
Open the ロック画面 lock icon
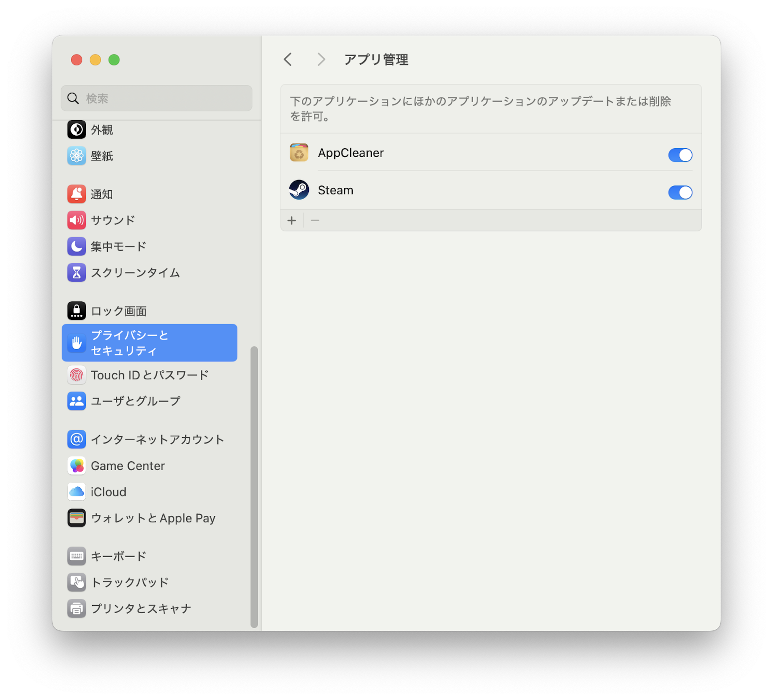click(76, 311)
